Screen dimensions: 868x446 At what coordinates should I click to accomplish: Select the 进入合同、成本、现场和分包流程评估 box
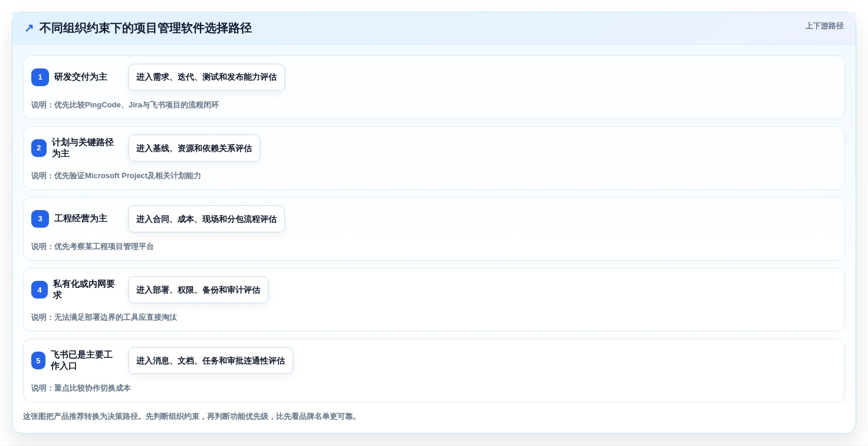tap(207, 219)
